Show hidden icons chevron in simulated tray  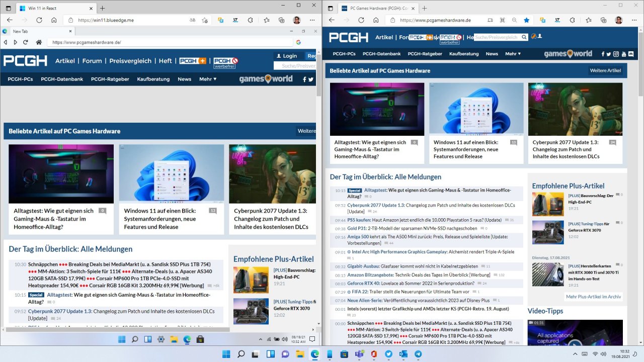(261, 339)
